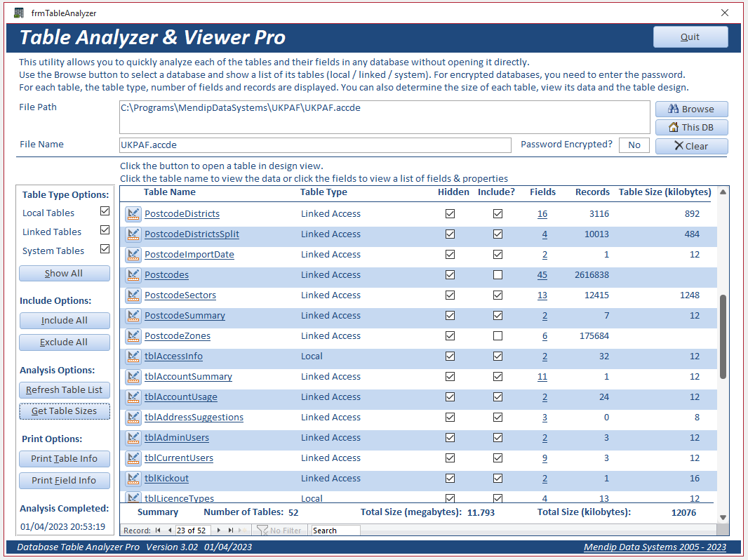This screenshot has height=560, width=748.
Task: Click design view icon for tblCurrentUsers
Action: (133, 458)
